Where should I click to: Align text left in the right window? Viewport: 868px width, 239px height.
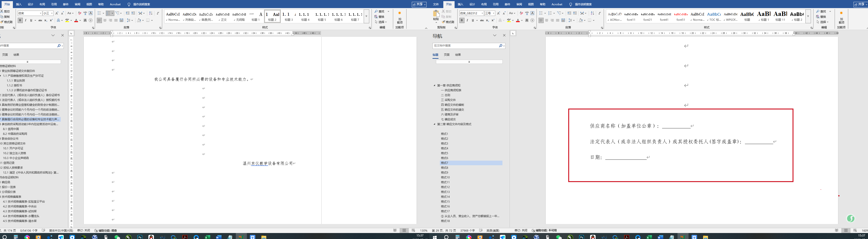click(541, 20)
